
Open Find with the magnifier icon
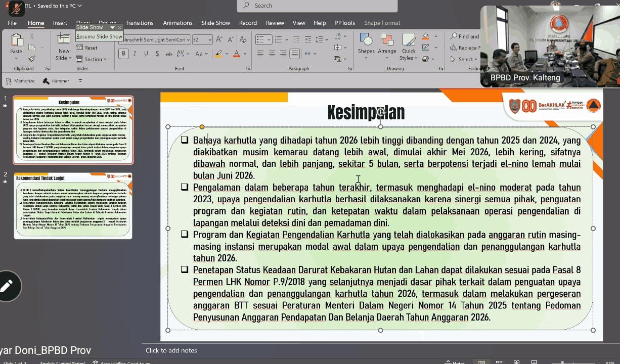tap(455, 36)
